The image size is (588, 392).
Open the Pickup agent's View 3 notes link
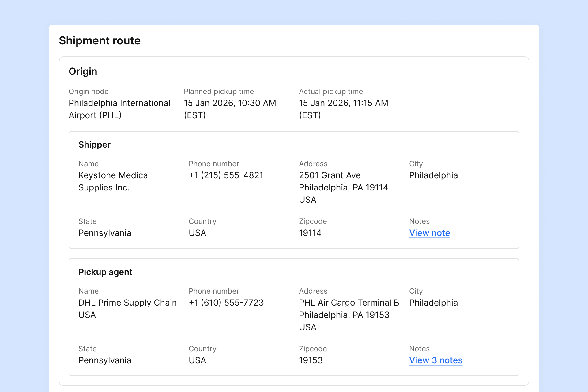coord(435,360)
